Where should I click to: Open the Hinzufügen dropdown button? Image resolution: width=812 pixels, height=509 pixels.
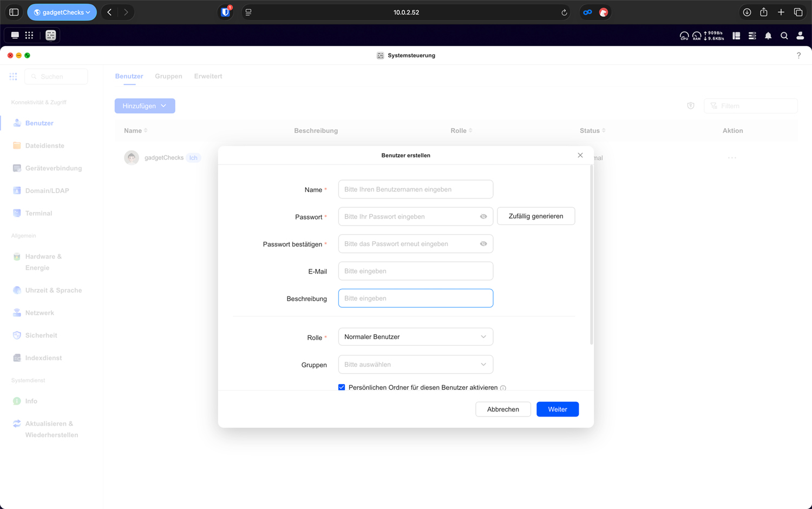145,106
